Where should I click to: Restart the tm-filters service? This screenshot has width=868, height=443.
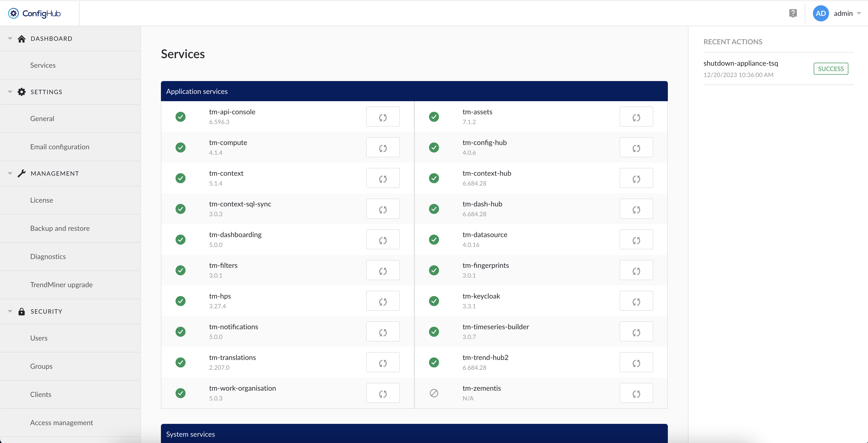[x=383, y=270]
